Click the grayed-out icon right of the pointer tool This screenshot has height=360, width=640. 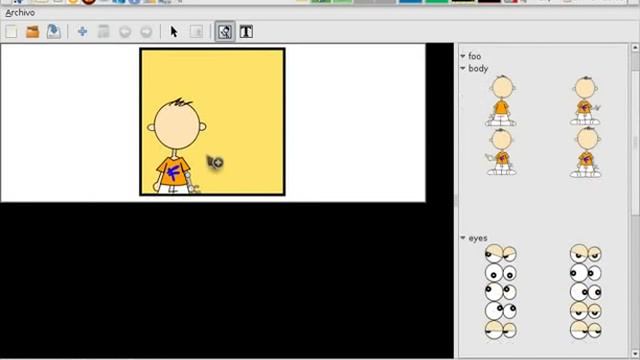[196, 31]
